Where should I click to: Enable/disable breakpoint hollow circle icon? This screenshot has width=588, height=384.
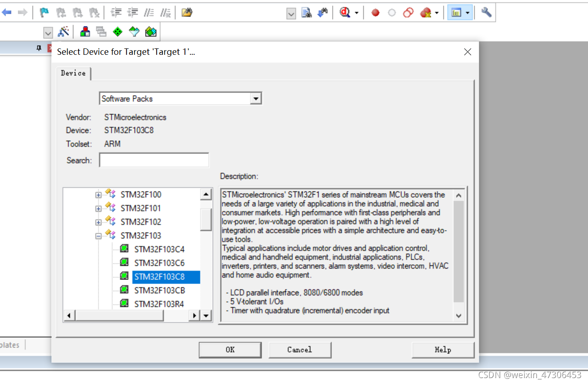(392, 13)
